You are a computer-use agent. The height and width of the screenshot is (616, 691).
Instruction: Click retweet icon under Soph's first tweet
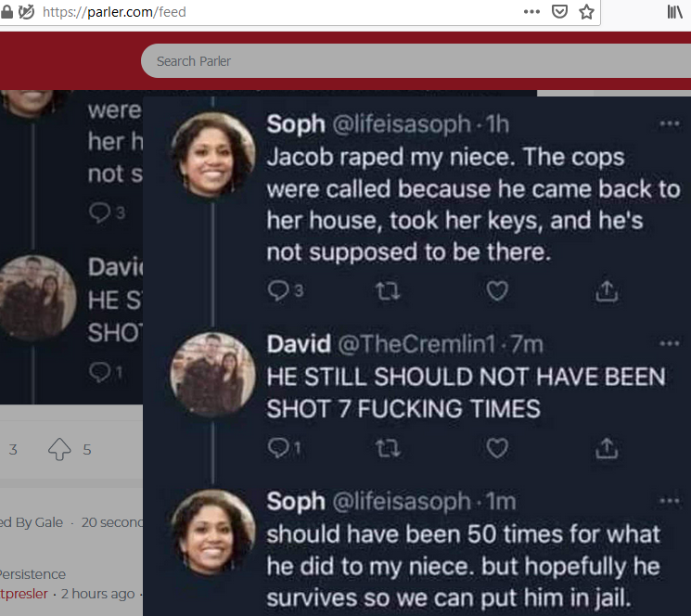(x=389, y=291)
